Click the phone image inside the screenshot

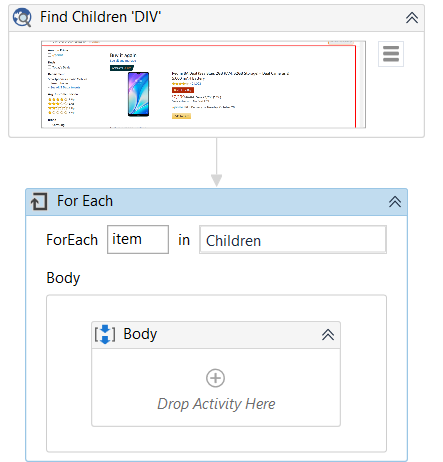click(138, 94)
